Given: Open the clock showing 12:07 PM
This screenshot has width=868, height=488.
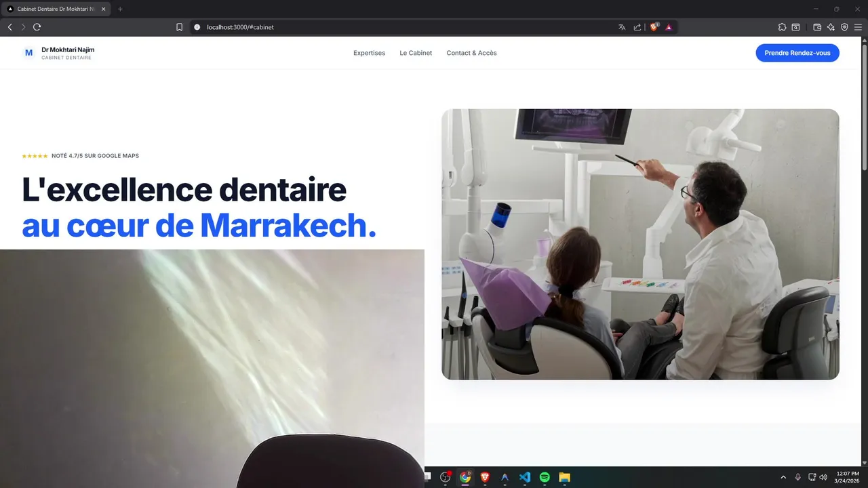Looking at the screenshot, I should click(x=848, y=477).
